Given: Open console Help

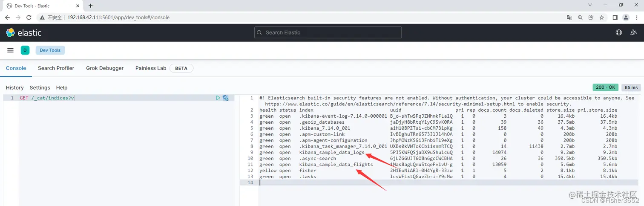Looking at the screenshot, I should [62, 87].
